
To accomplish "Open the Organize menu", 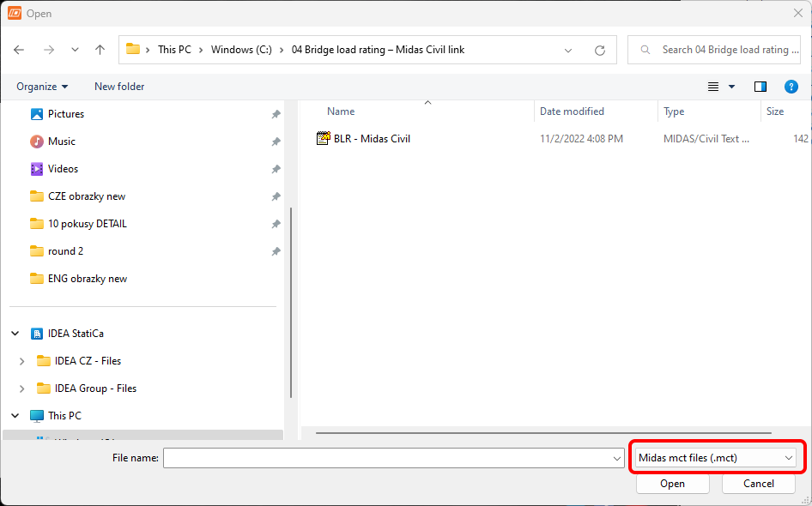I will pos(41,87).
